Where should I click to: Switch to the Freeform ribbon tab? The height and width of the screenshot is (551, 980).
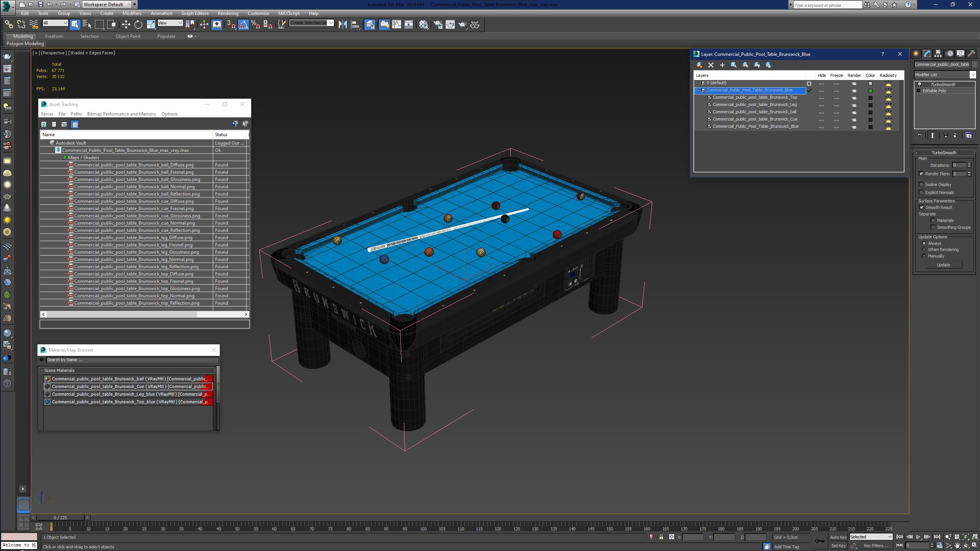pos(54,36)
